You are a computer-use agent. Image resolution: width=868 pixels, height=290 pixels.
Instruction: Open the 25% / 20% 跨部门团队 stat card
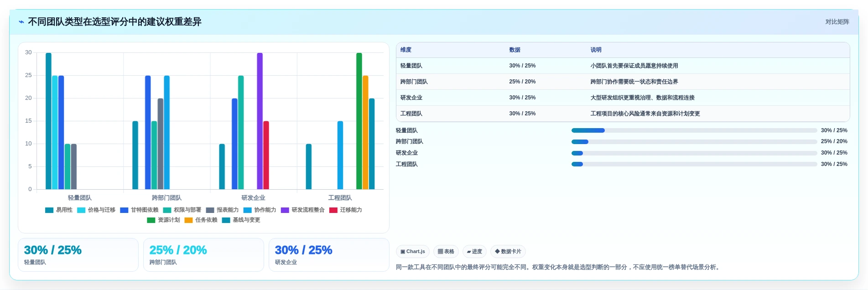[203, 255]
